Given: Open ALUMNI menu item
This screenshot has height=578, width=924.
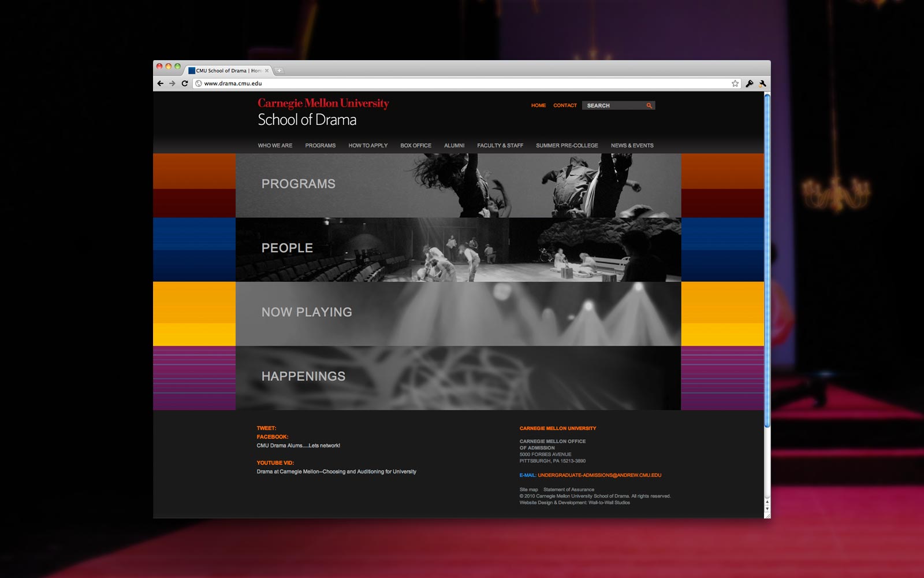Looking at the screenshot, I should click(454, 146).
